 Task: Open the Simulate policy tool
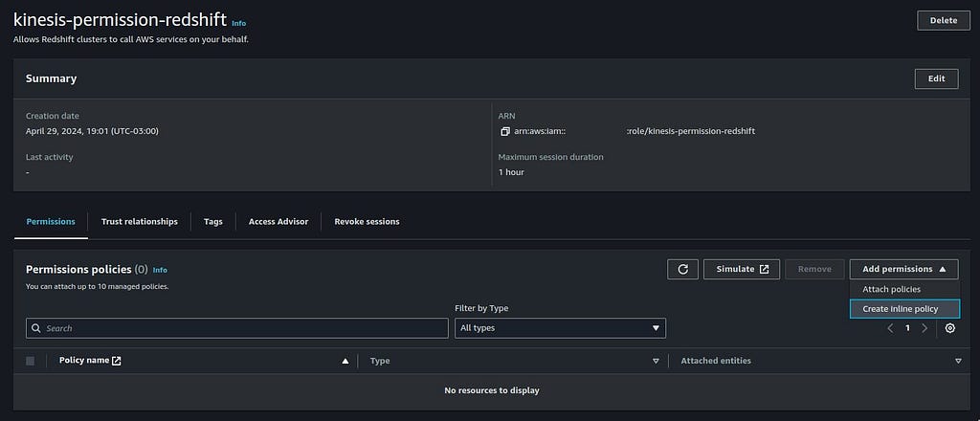[x=742, y=269]
